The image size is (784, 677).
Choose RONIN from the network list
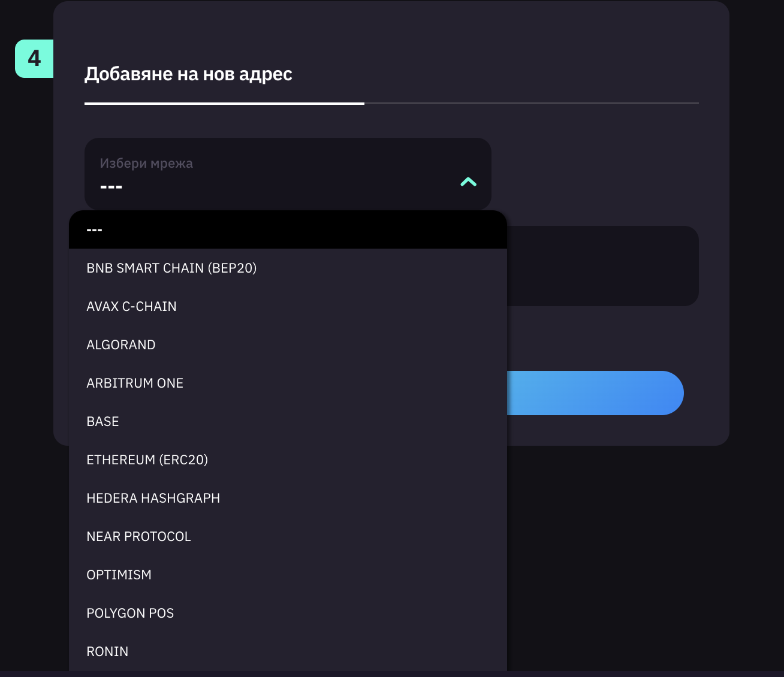coord(108,652)
